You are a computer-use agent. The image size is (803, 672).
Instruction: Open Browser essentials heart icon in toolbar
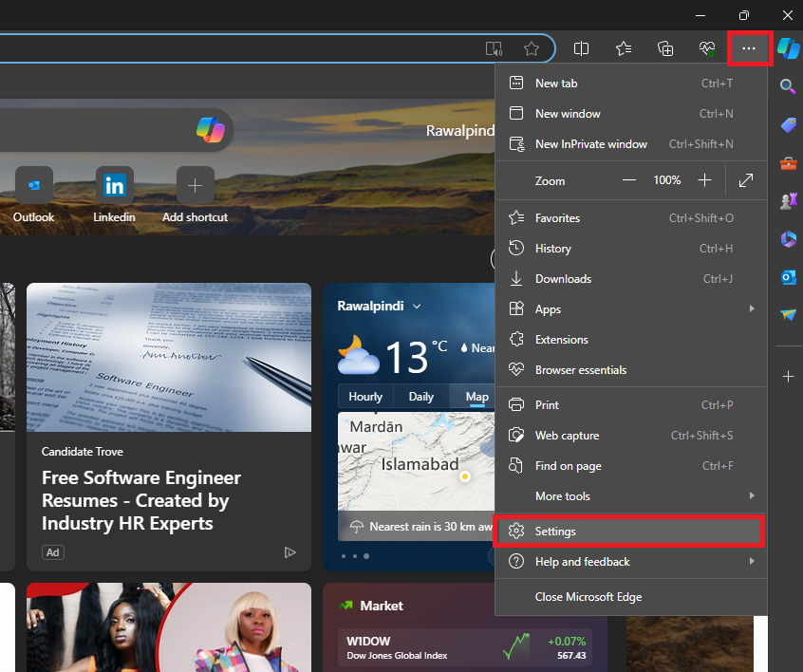[x=706, y=48]
